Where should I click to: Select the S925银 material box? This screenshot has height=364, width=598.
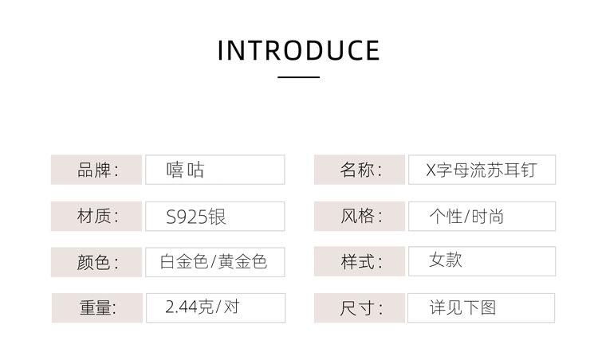point(215,217)
